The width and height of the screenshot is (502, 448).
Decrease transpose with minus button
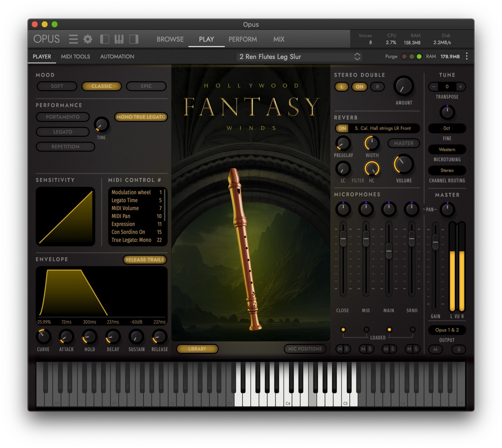[433, 87]
